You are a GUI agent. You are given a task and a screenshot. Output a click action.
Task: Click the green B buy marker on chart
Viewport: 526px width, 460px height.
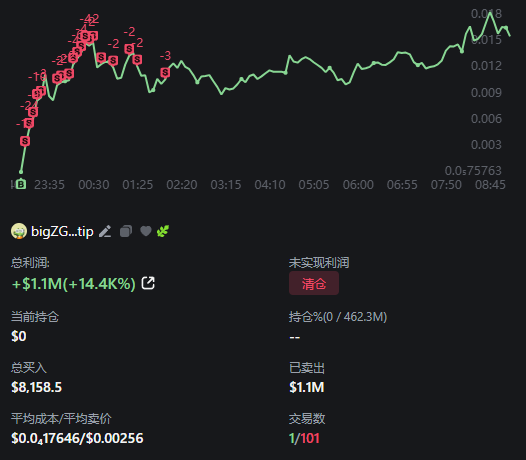pos(21,184)
